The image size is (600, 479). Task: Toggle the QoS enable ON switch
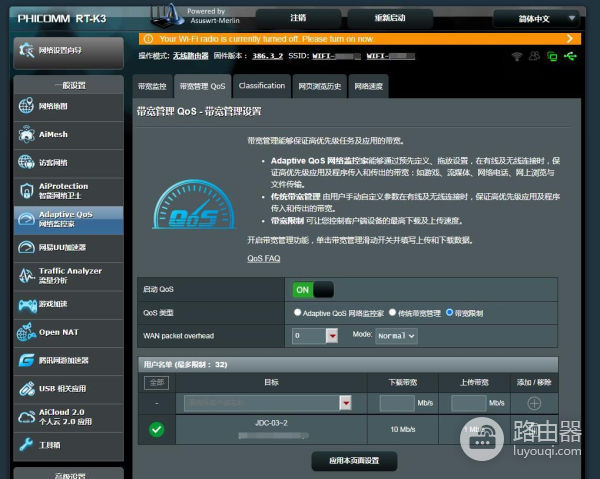313,290
